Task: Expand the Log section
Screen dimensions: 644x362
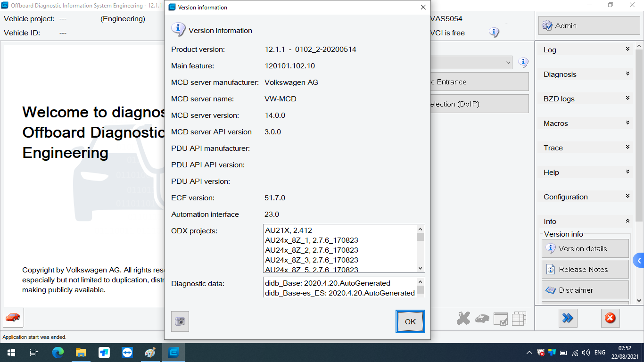Action: point(585,49)
